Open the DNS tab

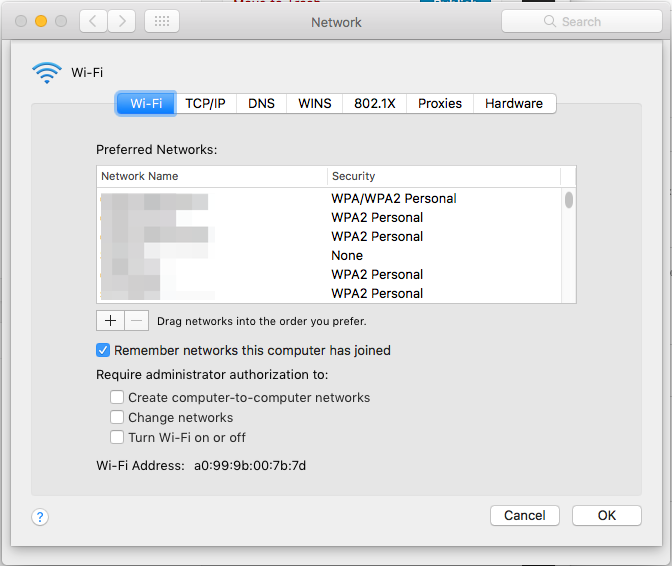pos(261,103)
